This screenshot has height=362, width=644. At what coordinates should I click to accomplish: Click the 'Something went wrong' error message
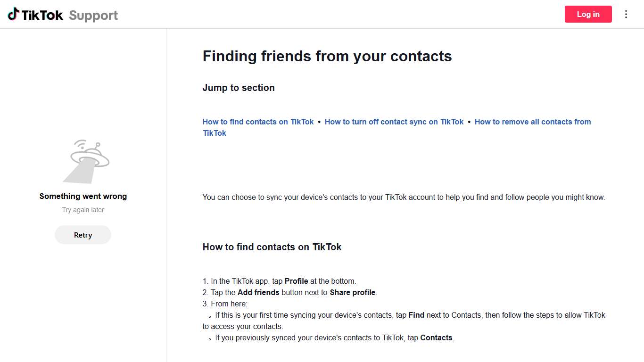83,196
